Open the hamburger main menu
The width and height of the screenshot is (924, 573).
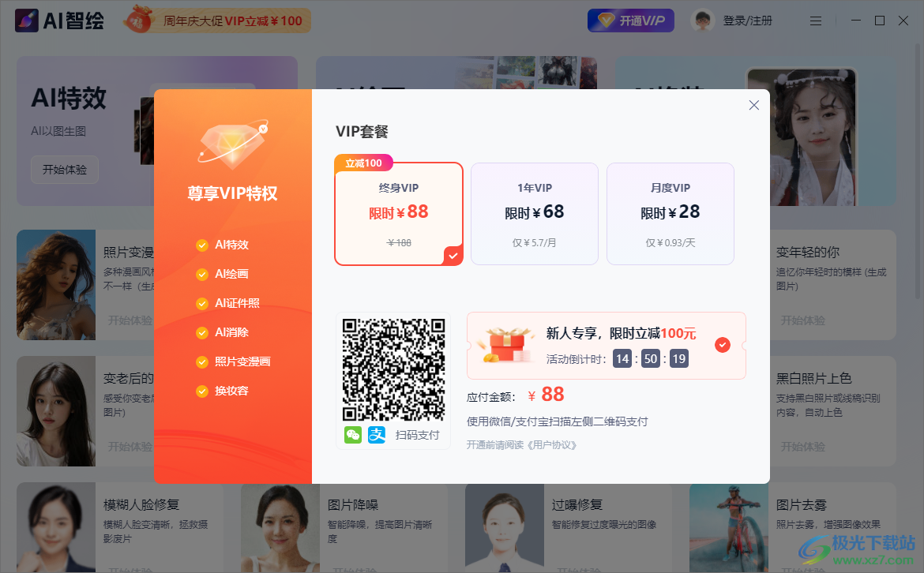click(816, 21)
